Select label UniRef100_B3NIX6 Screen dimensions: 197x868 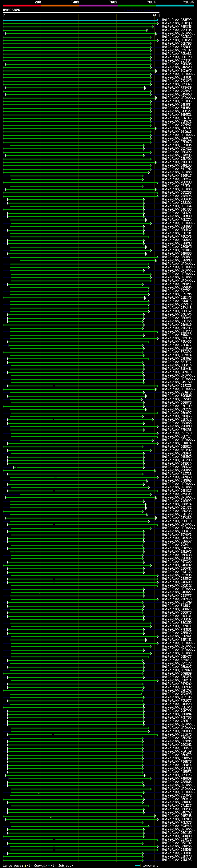(177, 118)
